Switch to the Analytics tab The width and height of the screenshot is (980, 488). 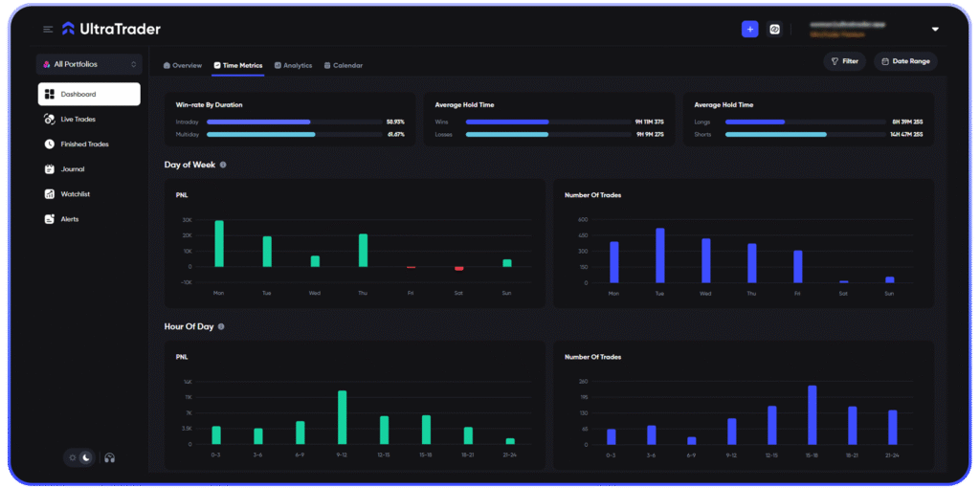coord(293,65)
